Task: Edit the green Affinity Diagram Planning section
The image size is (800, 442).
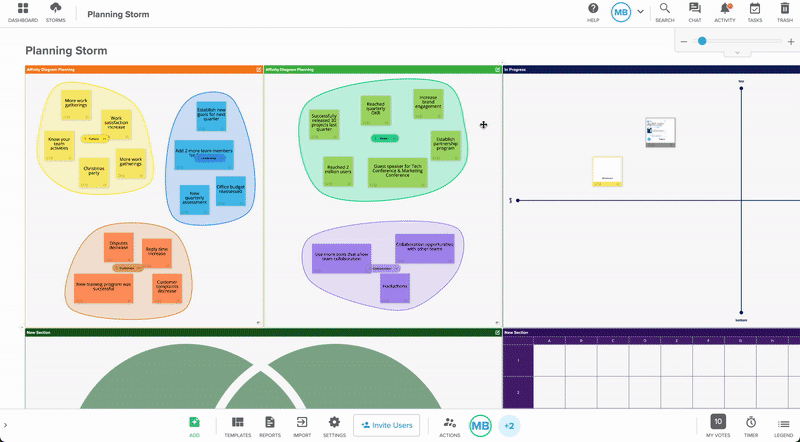Action: pyautogui.click(x=497, y=69)
